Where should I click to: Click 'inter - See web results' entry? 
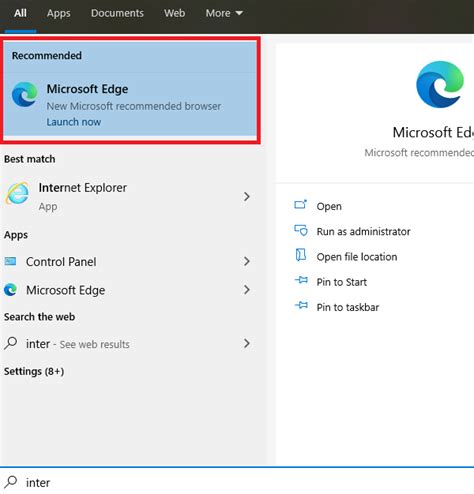(x=130, y=344)
